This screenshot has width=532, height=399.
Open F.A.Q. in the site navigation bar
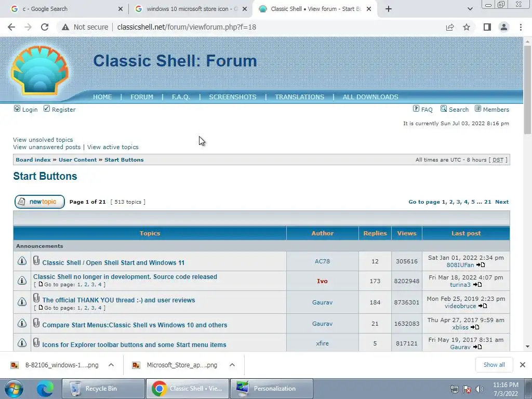(x=181, y=97)
